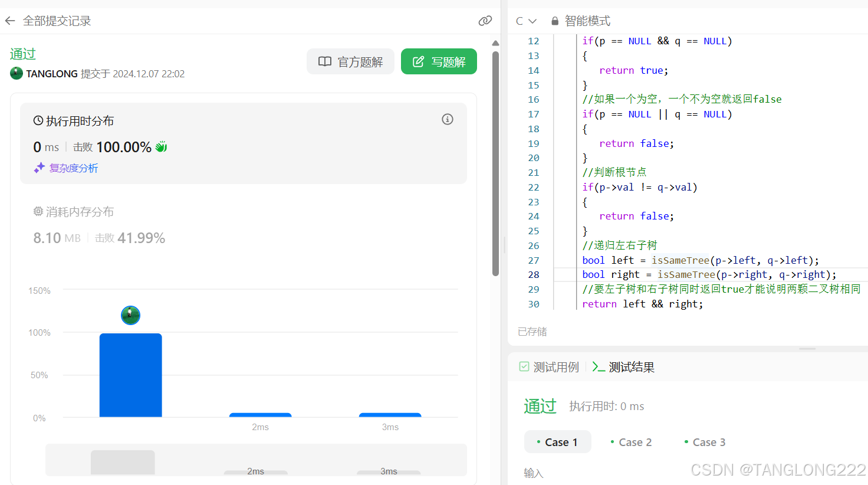Click the horizontal divider handle above test results
Image resolution: width=868 pixels, height=485 pixels.
(x=807, y=349)
